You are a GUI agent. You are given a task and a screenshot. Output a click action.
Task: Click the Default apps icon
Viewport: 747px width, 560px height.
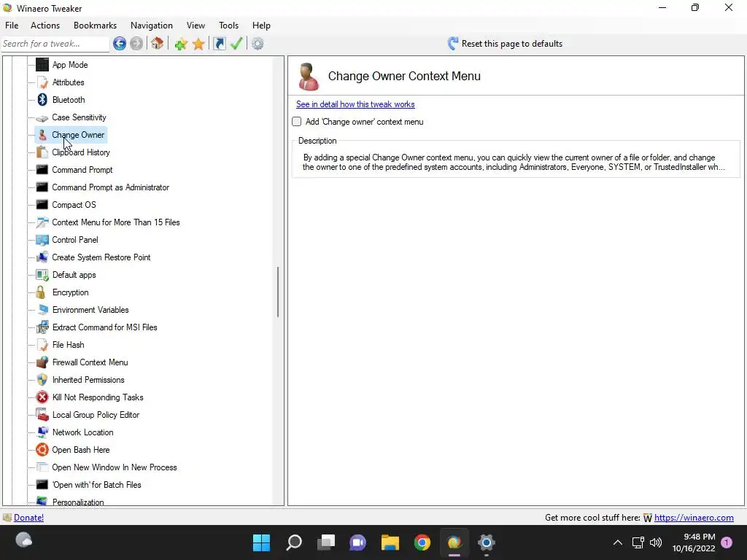click(x=42, y=275)
